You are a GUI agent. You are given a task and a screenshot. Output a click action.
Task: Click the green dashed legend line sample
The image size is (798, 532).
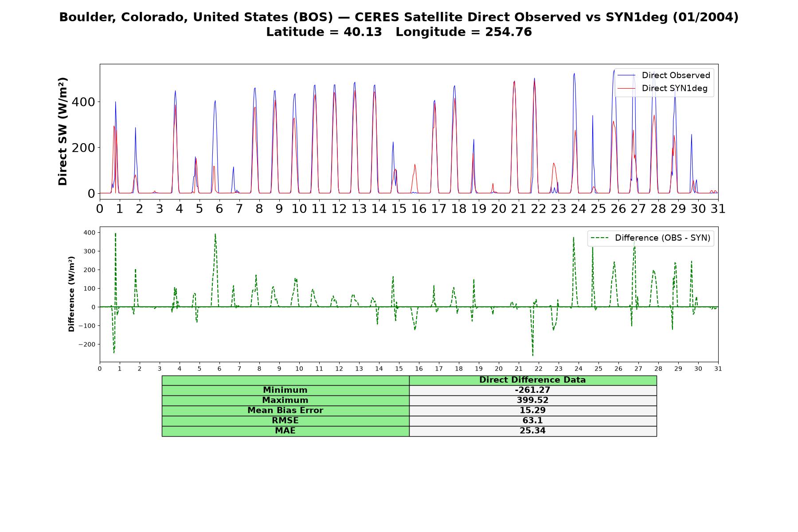tap(599, 238)
